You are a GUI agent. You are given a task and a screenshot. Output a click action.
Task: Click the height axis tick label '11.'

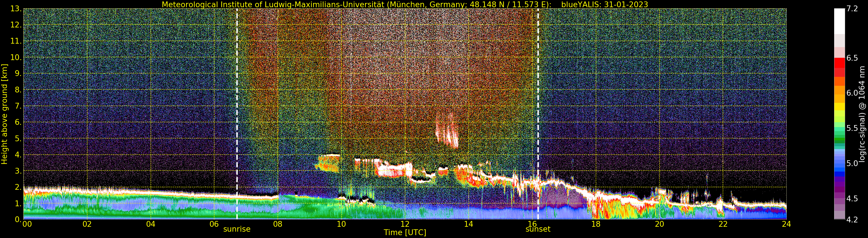coord(16,41)
